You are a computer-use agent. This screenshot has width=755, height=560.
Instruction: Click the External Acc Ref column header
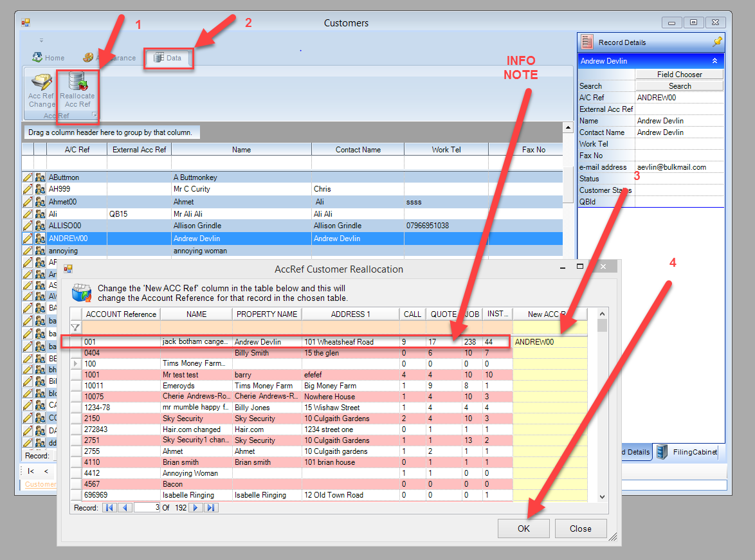click(x=139, y=150)
